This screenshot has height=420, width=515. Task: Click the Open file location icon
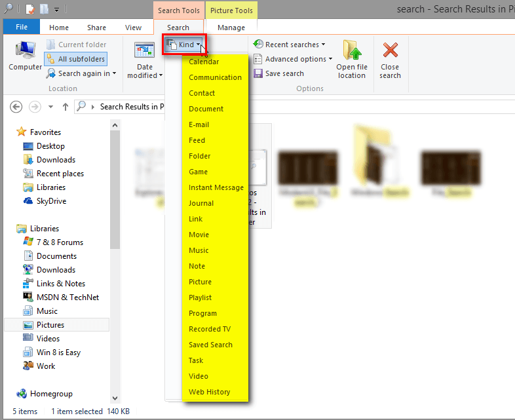click(x=351, y=51)
